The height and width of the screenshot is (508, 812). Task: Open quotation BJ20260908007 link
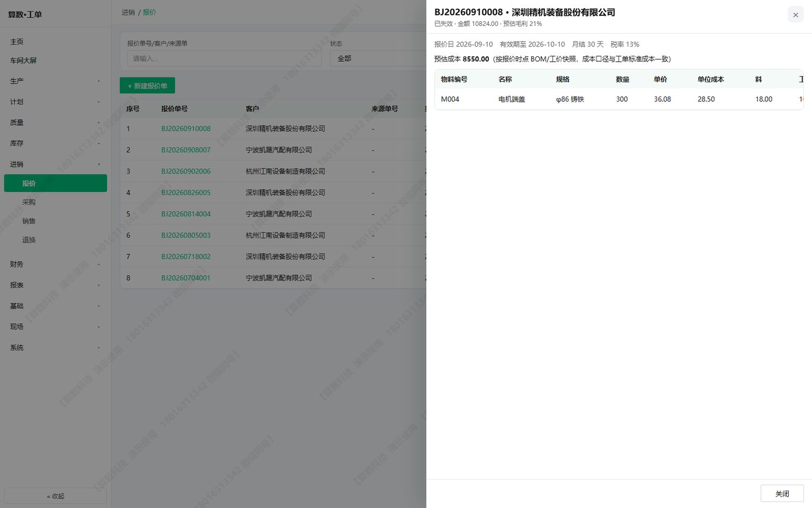(x=186, y=150)
